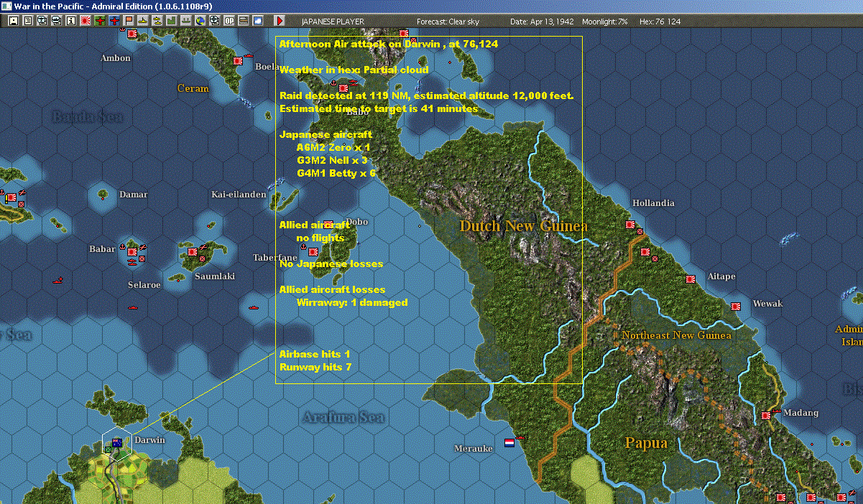Select the Japanese base icon at Saumlaki
The width and height of the screenshot is (863, 504).
coord(193,252)
